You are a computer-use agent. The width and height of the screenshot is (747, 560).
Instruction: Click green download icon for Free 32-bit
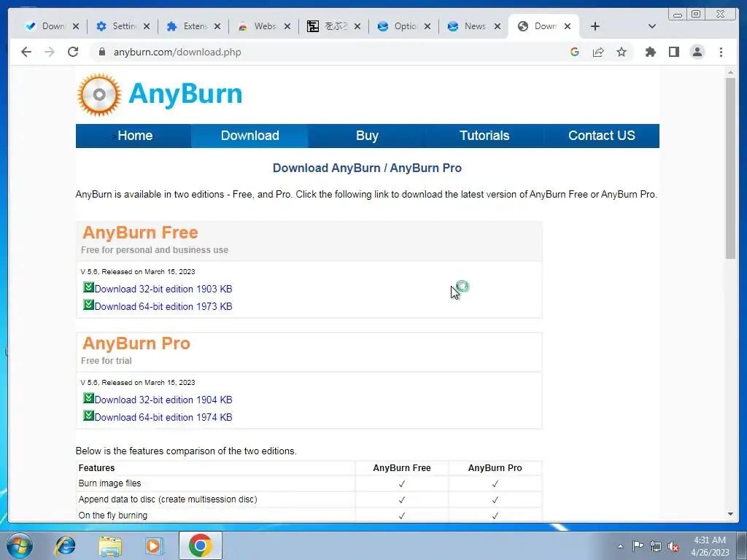(88, 287)
